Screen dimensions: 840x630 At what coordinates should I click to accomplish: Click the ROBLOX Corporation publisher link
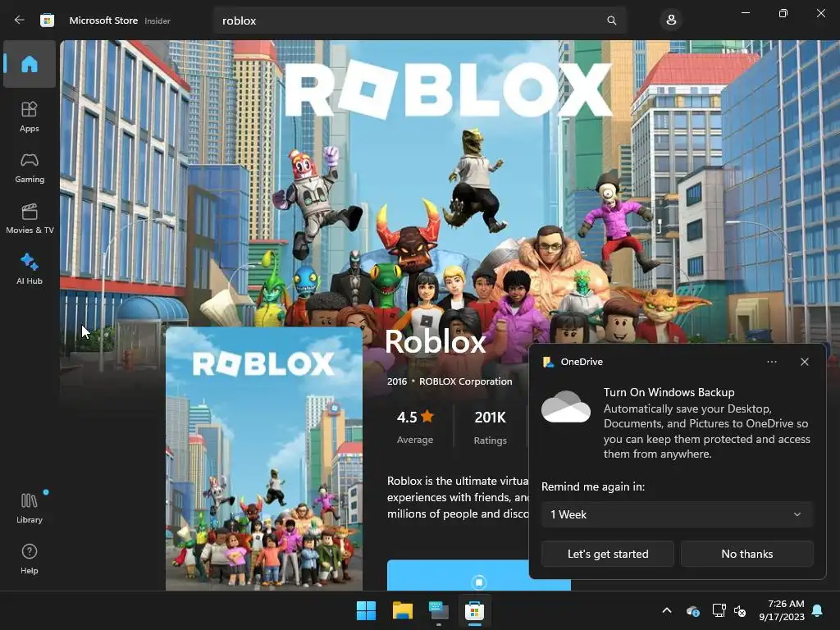click(466, 381)
